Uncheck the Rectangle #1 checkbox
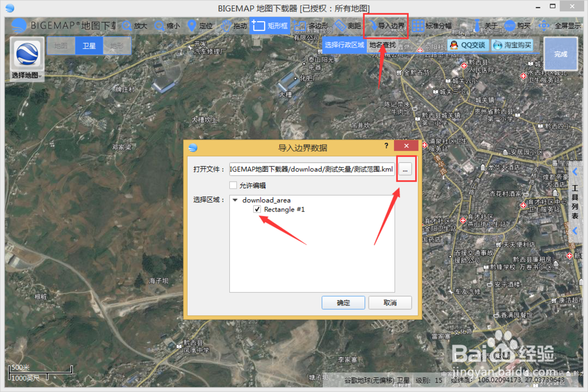 click(257, 209)
